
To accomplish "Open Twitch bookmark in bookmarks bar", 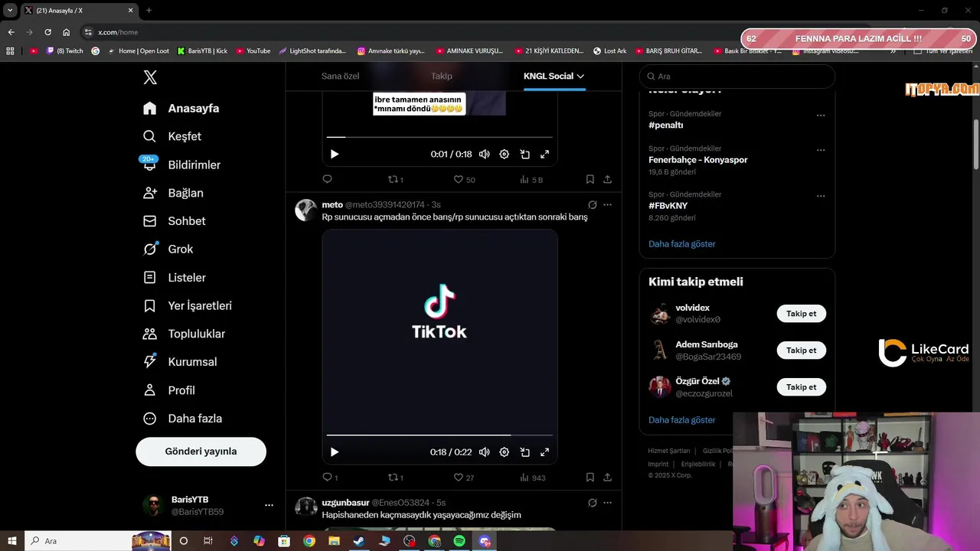I will coord(65,51).
